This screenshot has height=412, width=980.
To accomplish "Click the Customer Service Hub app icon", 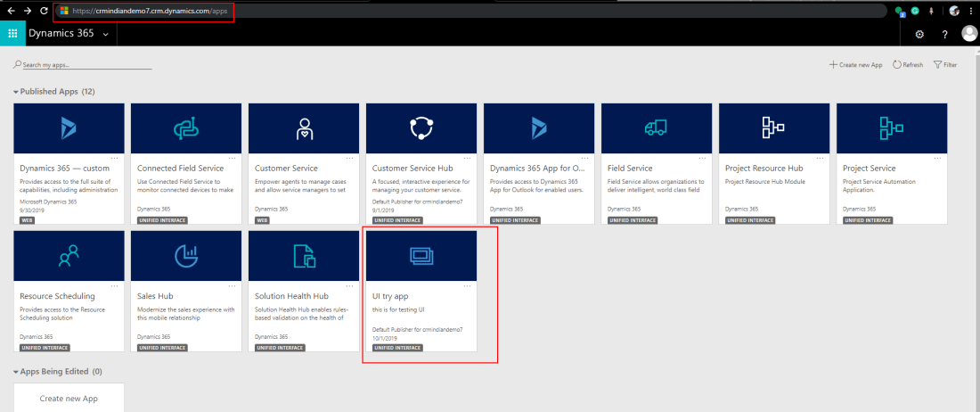I will (x=421, y=128).
